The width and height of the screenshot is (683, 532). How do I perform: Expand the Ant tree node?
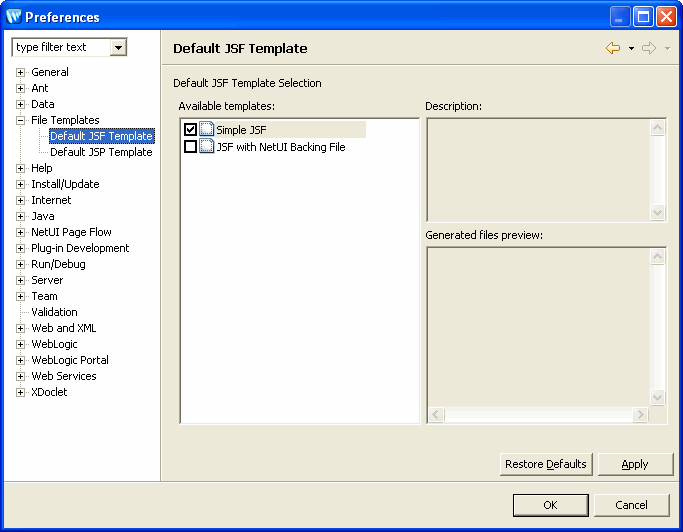click(20, 88)
